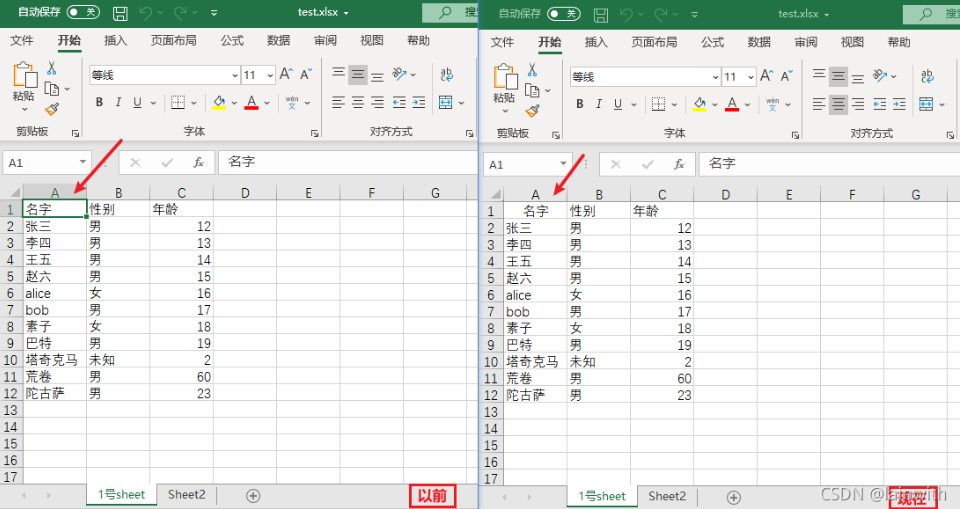Switch to Sheet2 in left window

click(187, 495)
